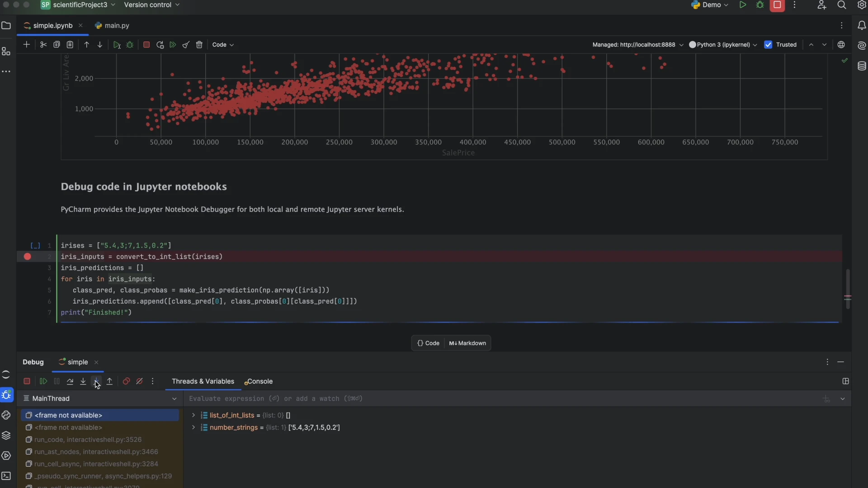Mute breakpoints in the debugger
This screenshot has width=868, height=488.
click(x=140, y=381)
